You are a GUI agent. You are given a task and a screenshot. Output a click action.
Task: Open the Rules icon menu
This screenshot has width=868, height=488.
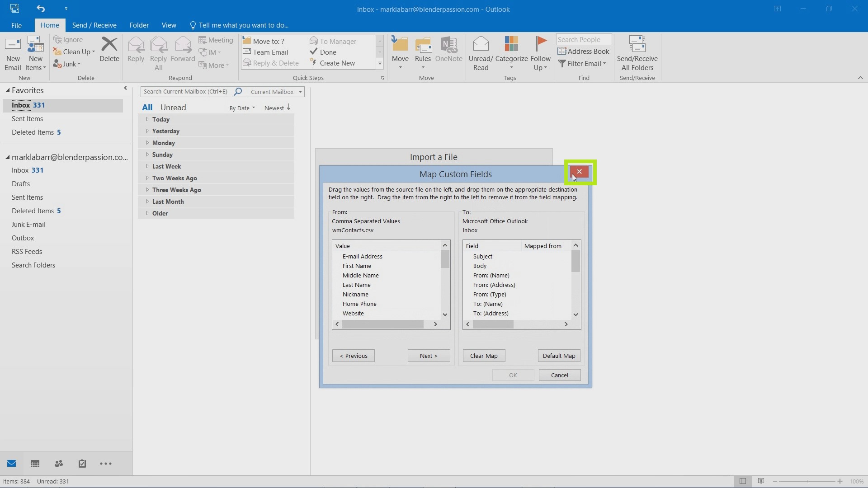pos(423,53)
